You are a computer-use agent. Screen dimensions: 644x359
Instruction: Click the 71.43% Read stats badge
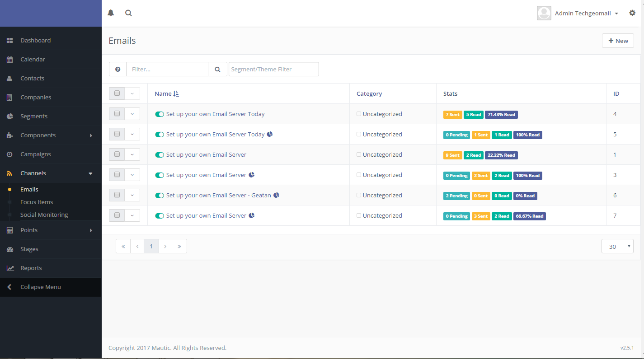(x=501, y=115)
